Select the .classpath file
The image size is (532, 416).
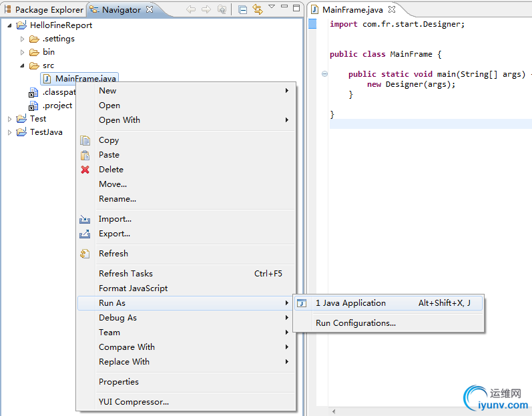point(53,92)
